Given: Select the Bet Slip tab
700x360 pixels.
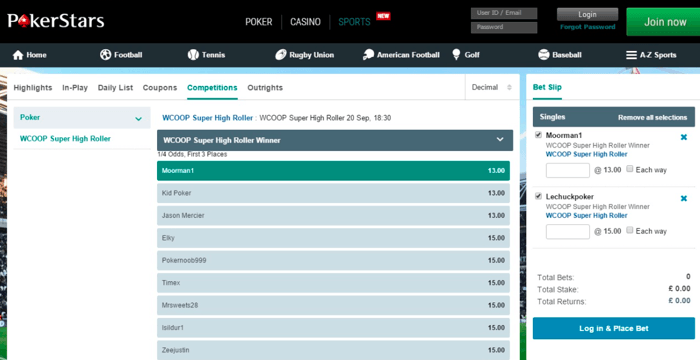Looking at the screenshot, I should [547, 87].
